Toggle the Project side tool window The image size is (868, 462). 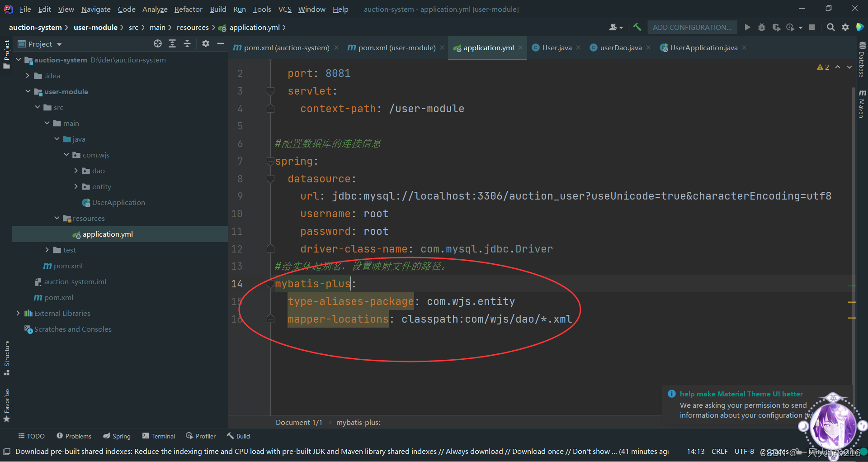7,54
